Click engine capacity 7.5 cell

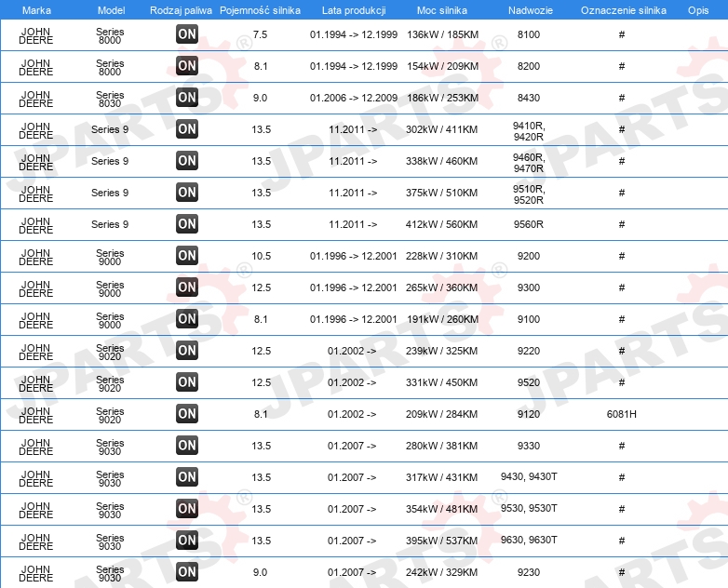click(260, 34)
